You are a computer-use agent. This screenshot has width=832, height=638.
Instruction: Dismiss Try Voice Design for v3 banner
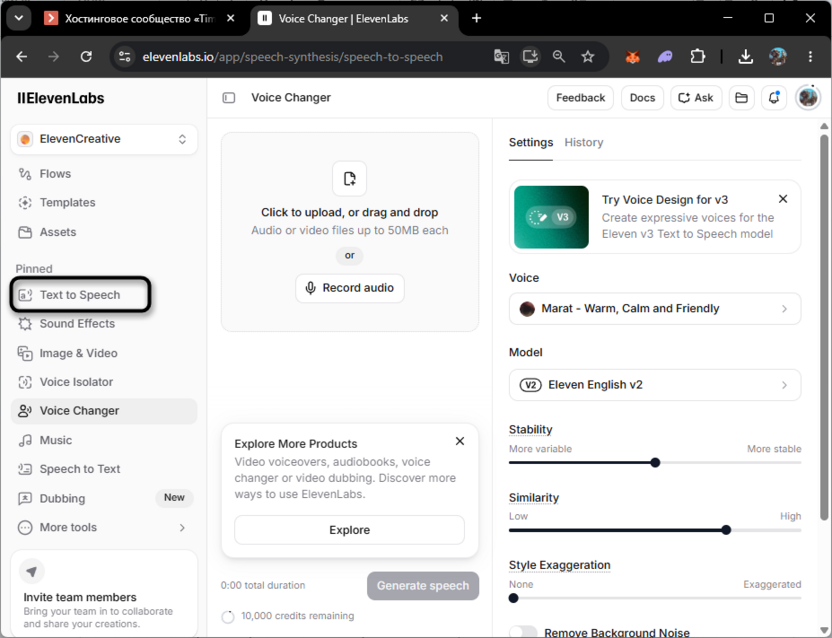coord(783,199)
